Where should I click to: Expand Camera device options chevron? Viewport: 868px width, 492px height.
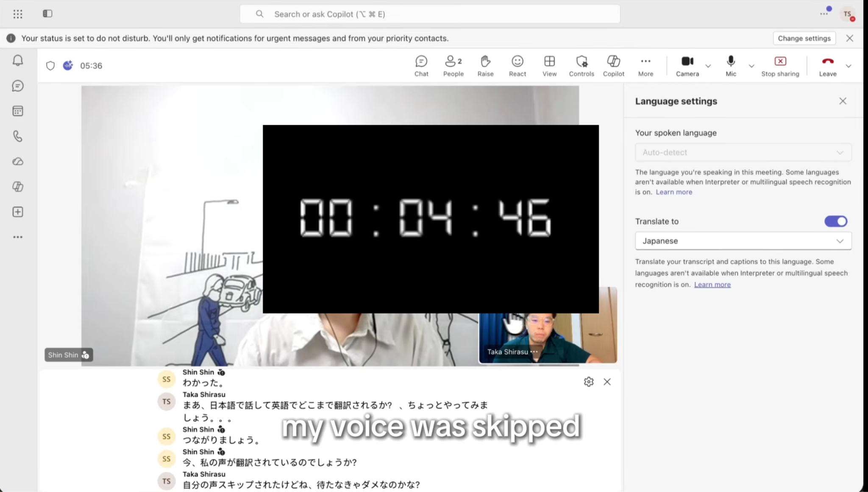[708, 66]
